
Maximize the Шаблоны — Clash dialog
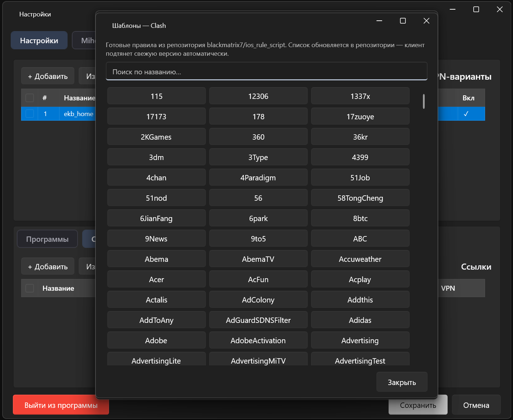(x=403, y=21)
